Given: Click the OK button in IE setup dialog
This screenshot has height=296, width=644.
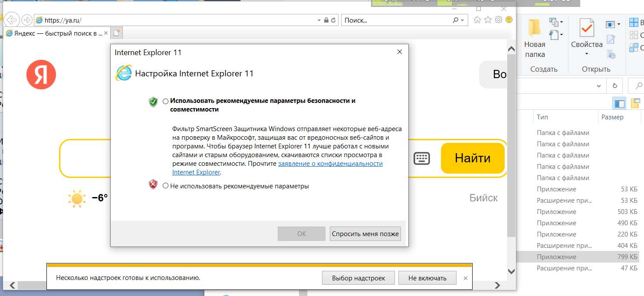Looking at the screenshot, I should pyautogui.click(x=302, y=234).
